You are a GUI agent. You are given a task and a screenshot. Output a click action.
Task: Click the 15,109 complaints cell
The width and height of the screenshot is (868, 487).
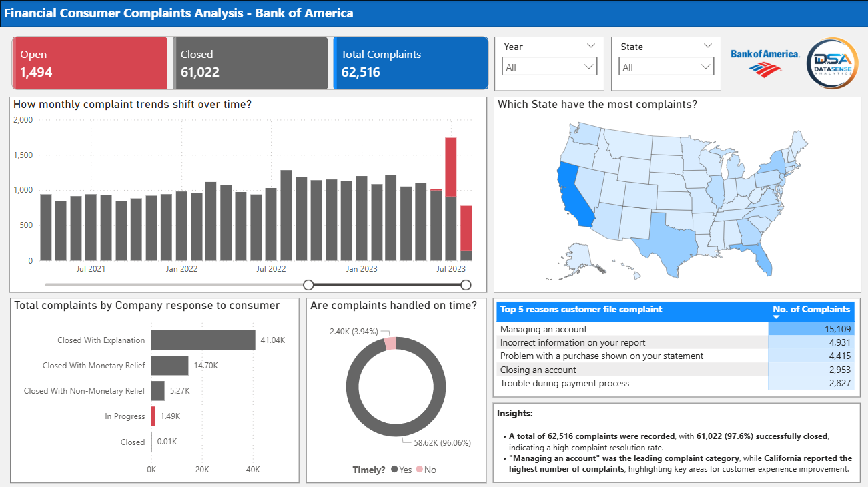pos(812,329)
